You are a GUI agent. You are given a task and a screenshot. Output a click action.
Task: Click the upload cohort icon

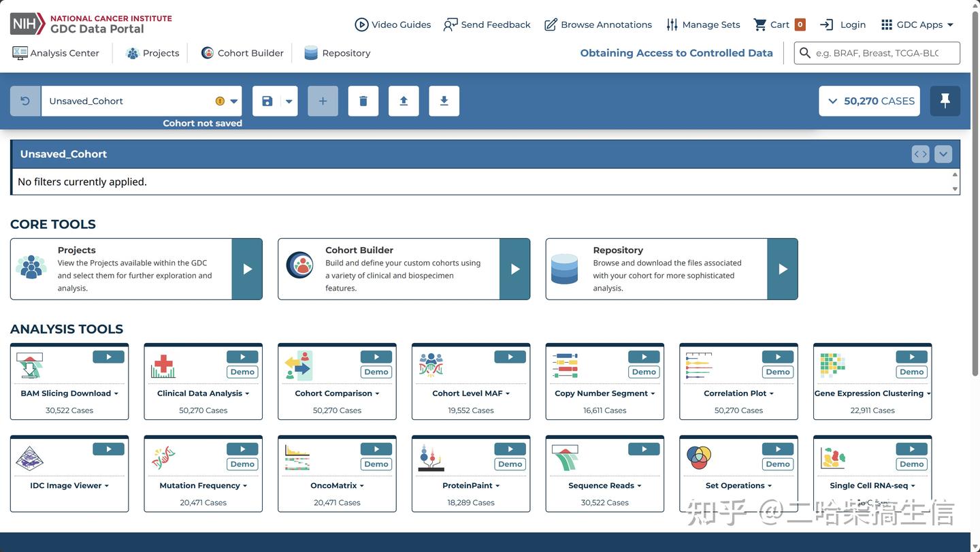point(404,101)
